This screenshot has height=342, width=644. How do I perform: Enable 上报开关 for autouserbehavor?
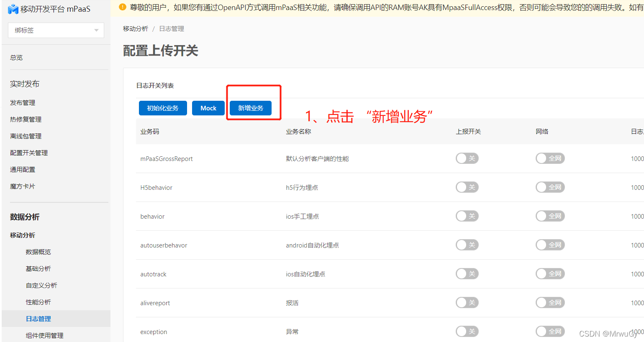click(467, 245)
